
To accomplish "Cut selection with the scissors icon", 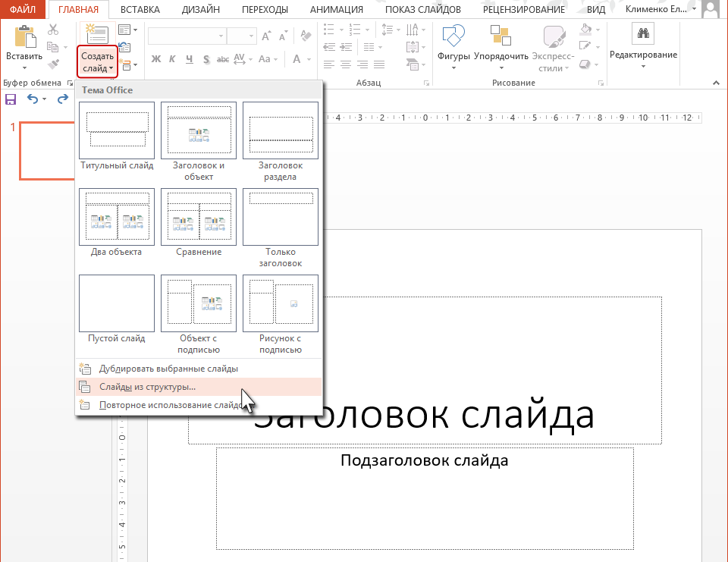I will point(53,30).
